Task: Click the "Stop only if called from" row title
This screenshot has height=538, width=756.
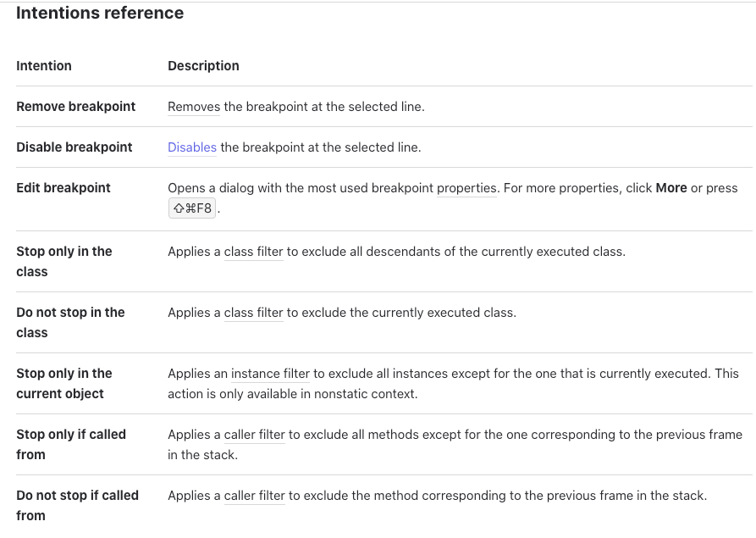Action: tap(71, 445)
